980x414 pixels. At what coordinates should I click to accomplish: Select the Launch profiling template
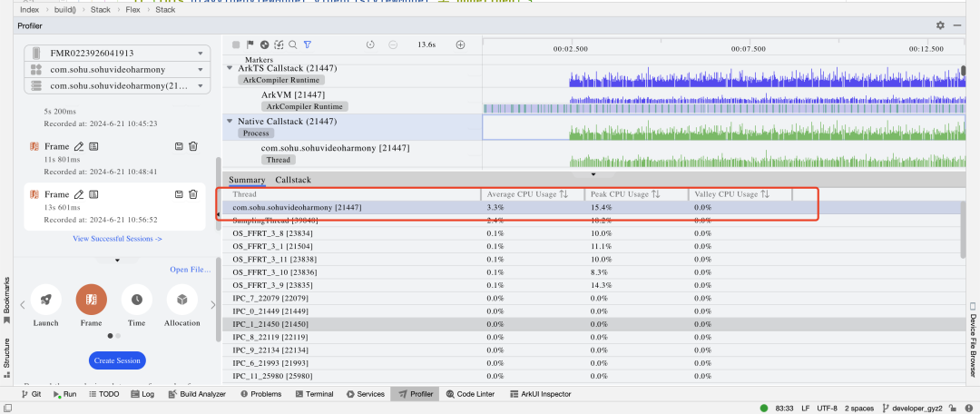(45, 300)
